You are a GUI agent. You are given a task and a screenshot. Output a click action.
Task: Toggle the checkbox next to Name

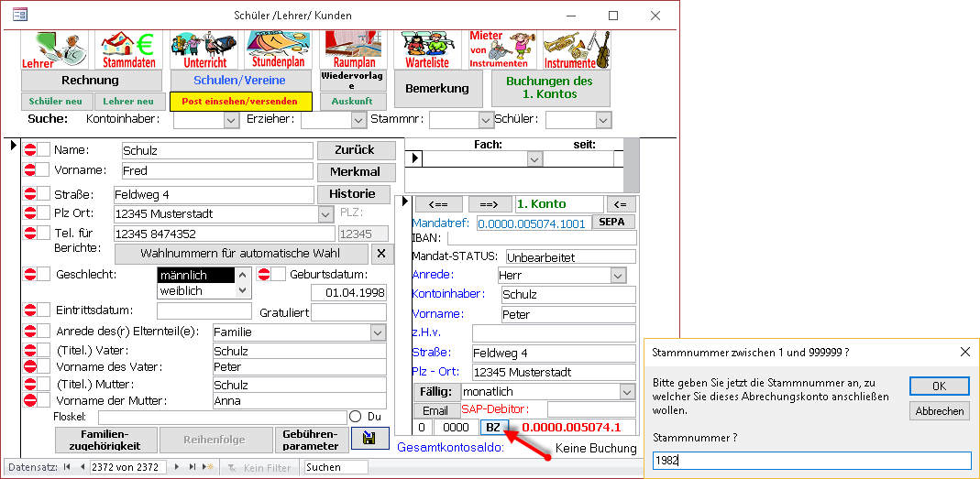point(44,150)
